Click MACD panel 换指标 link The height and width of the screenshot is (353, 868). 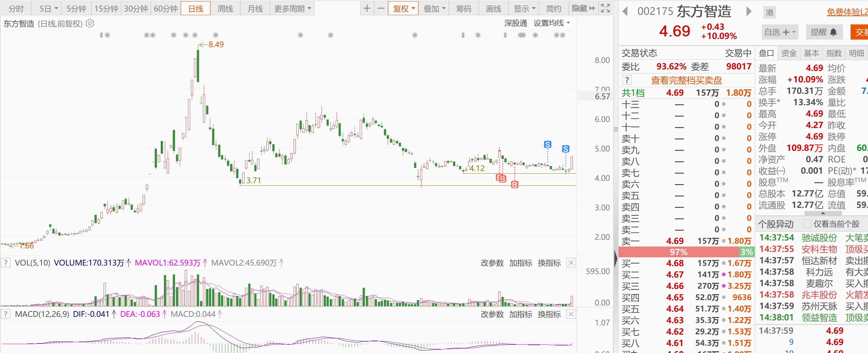[549, 314]
